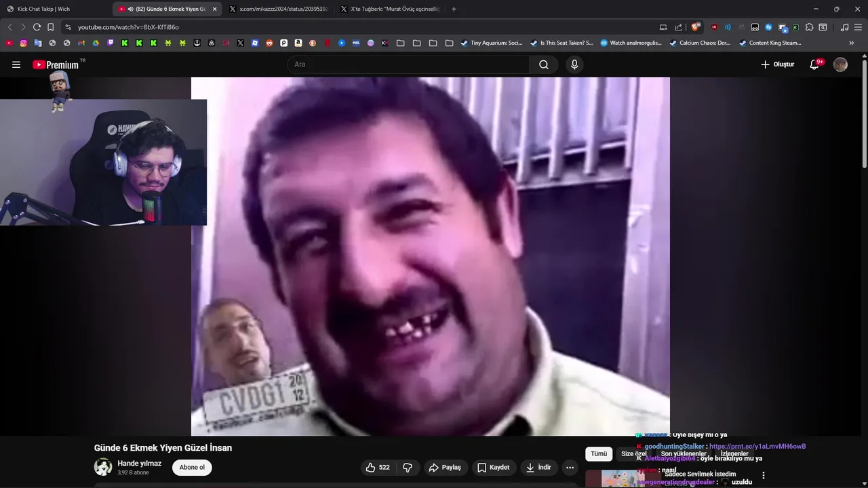The image size is (868, 488).
Task: Open a new browser tab
Action: coord(454,9)
